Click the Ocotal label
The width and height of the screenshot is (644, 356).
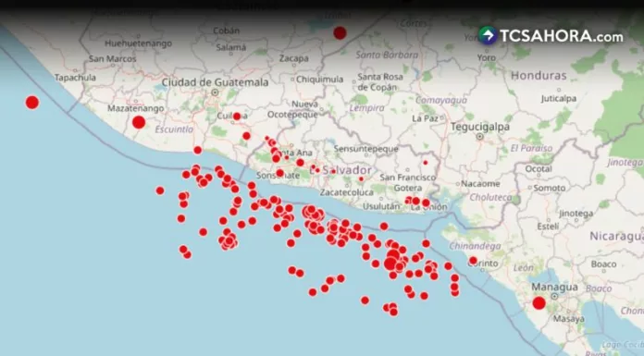[x=539, y=169]
